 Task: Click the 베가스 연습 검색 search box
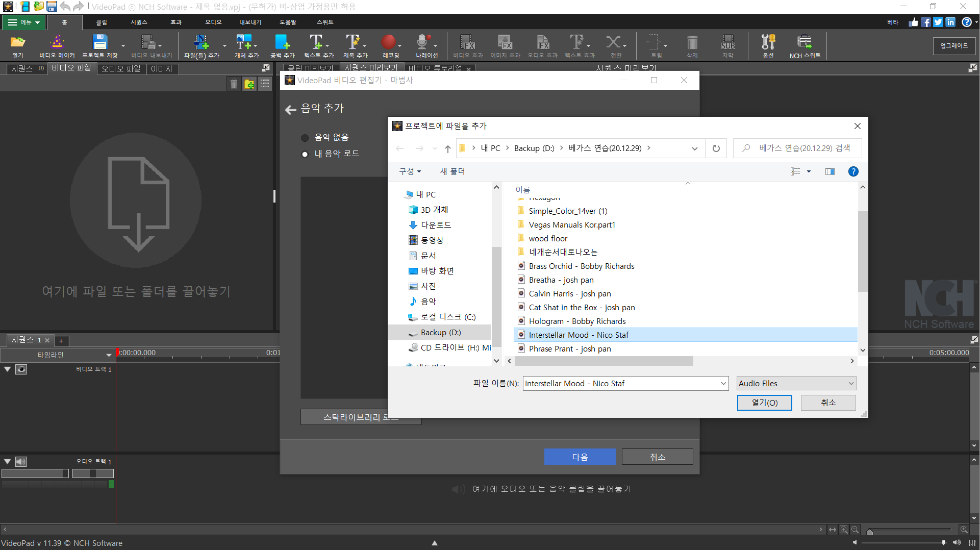coord(797,148)
